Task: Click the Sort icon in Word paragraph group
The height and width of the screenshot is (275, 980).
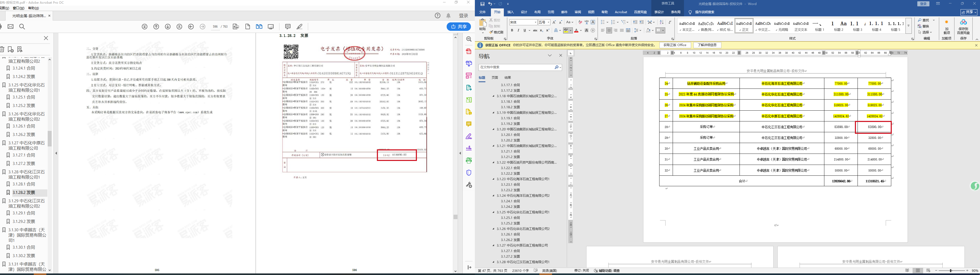Action: coord(662,22)
